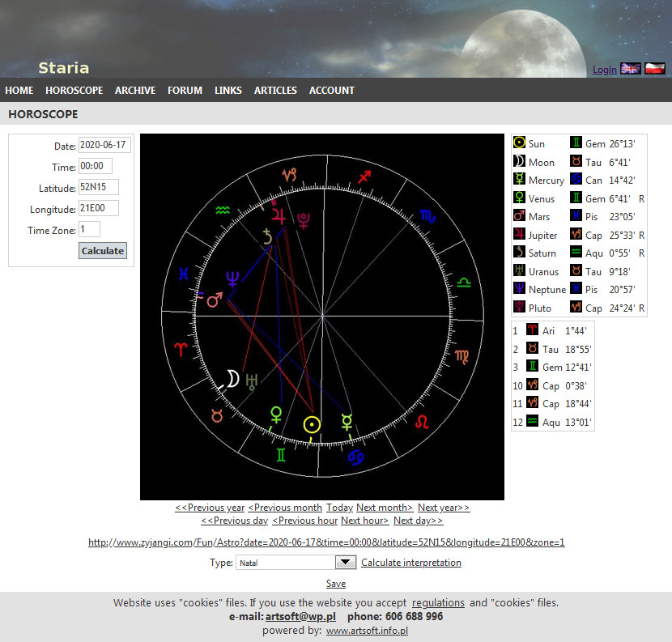Image resolution: width=672 pixels, height=642 pixels.
Task: Switch to Polish using the flag icon
Action: pos(654,69)
